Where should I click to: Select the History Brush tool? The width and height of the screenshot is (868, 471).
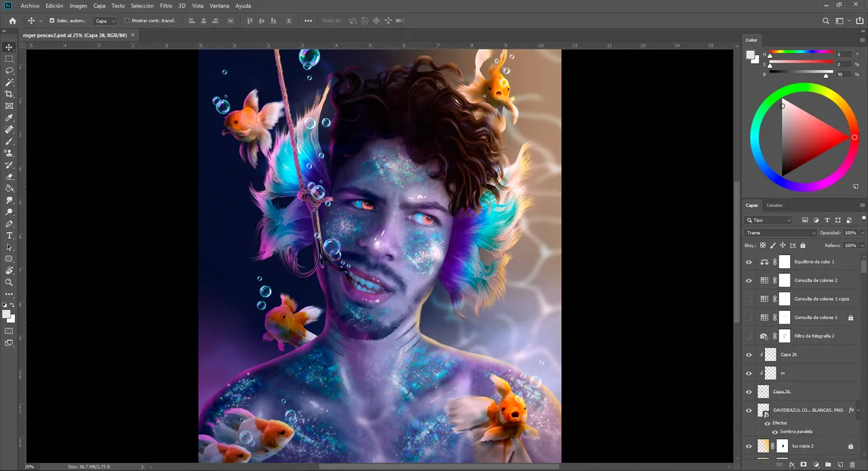[x=9, y=165]
